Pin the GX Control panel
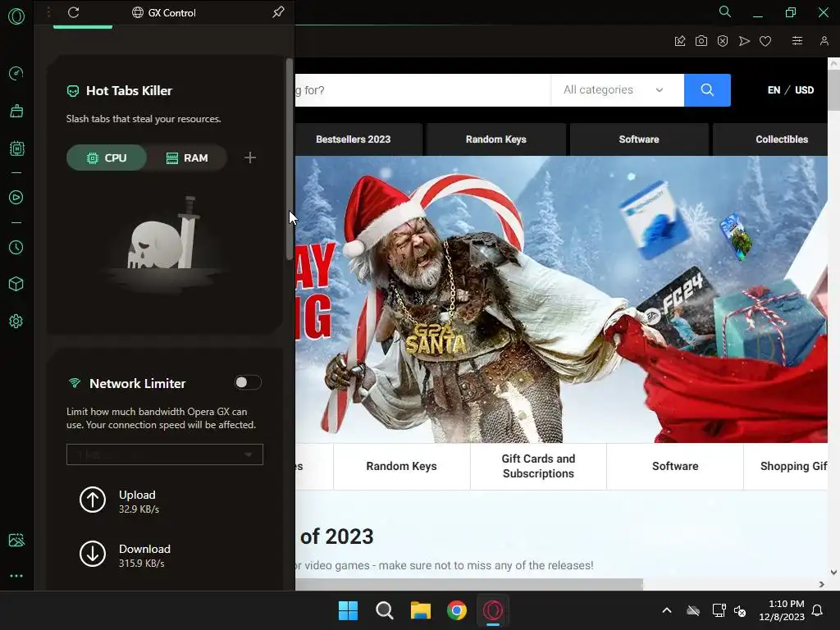The width and height of the screenshot is (840, 630). 278,11
